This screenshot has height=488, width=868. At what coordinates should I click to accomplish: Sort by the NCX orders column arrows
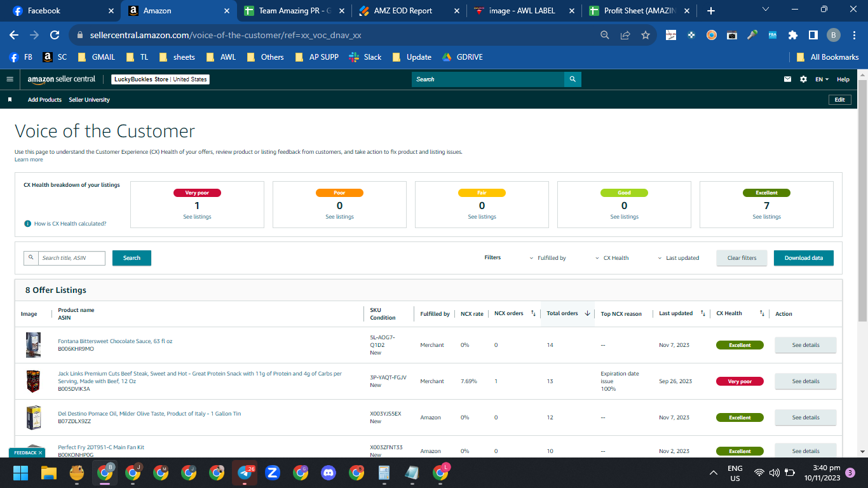(x=533, y=313)
